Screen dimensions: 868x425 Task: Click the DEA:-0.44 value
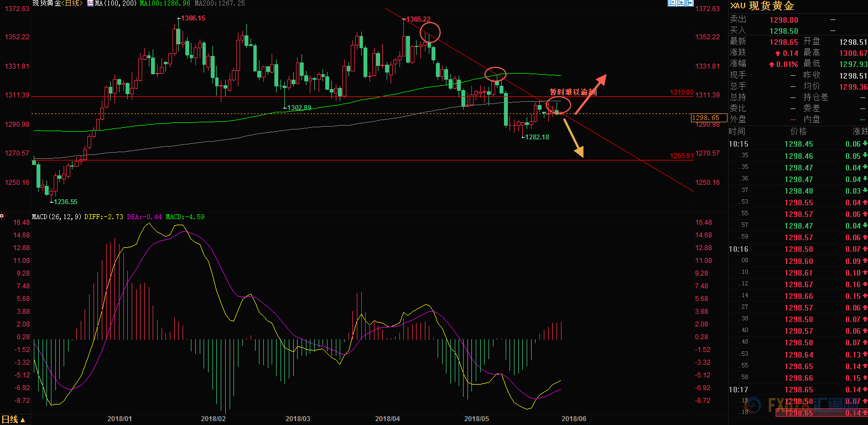[x=144, y=217]
